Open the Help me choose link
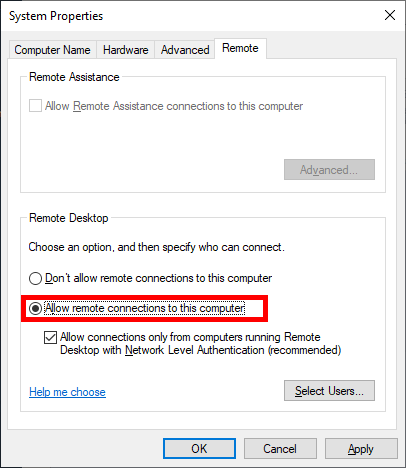406x468 pixels. coord(67,392)
